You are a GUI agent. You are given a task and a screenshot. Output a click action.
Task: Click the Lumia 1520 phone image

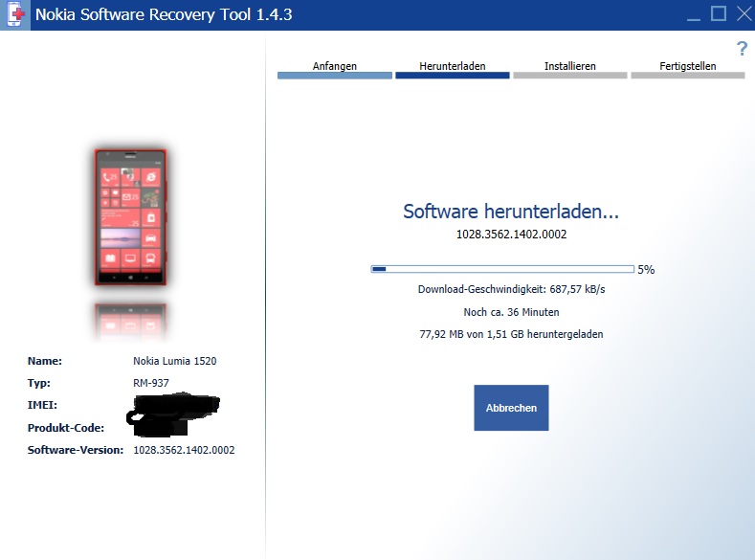130,217
